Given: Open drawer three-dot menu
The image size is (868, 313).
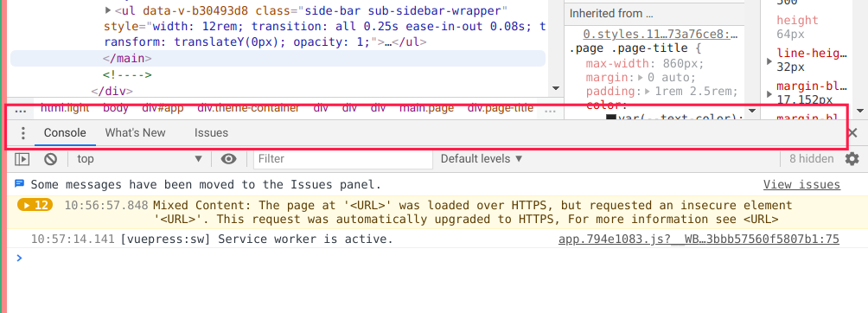Looking at the screenshot, I should pos(22,133).
